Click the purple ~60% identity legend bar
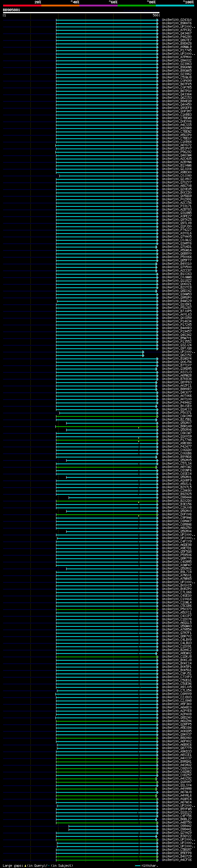197x868 pixels. click(x=99, y=6)
